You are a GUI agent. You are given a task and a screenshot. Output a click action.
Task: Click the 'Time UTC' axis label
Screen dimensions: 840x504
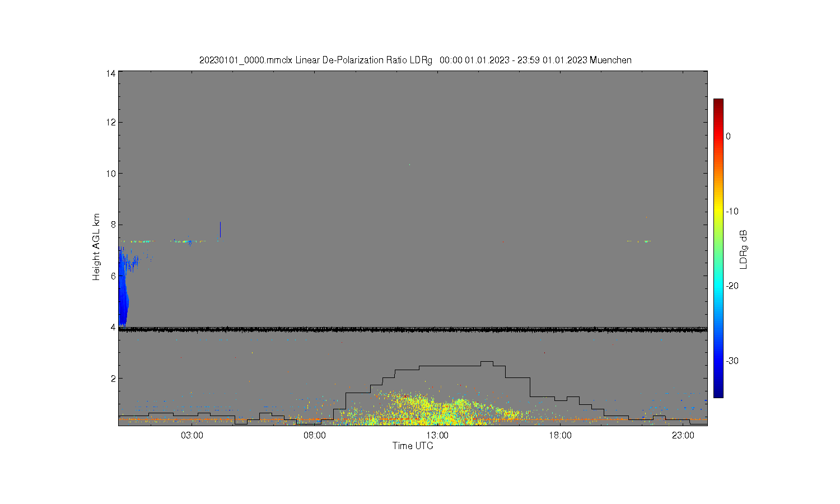[x=413, y=446]
